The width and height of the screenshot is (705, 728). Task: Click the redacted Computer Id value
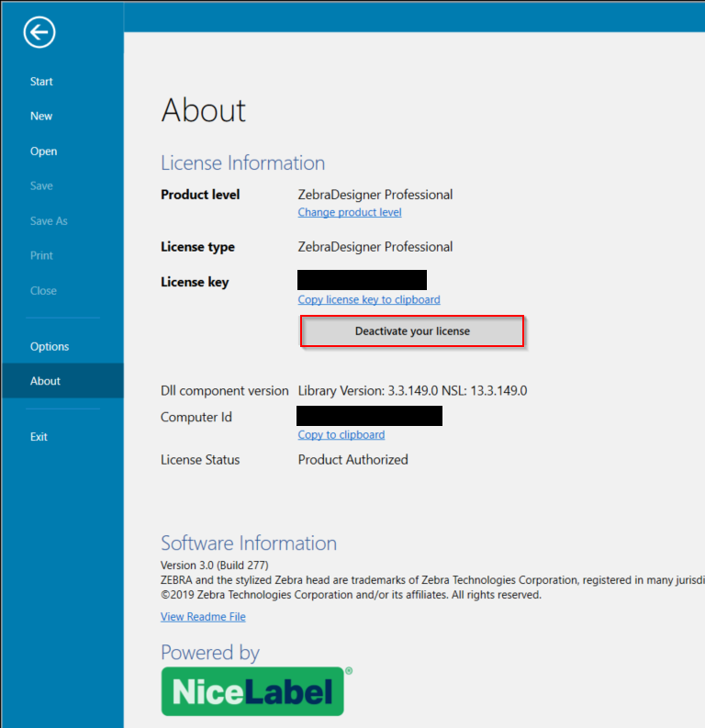pyautogui.click(x=370, y=416)
